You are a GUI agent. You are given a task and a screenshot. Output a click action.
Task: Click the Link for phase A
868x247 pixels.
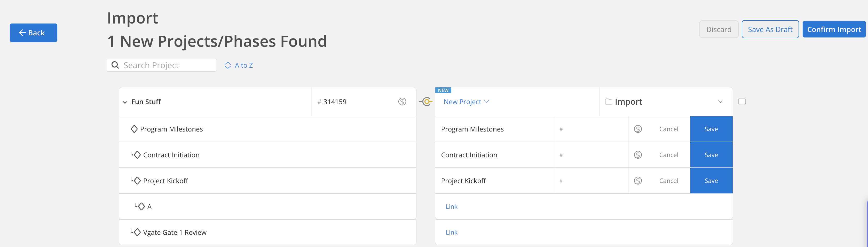tap(451, 206)
